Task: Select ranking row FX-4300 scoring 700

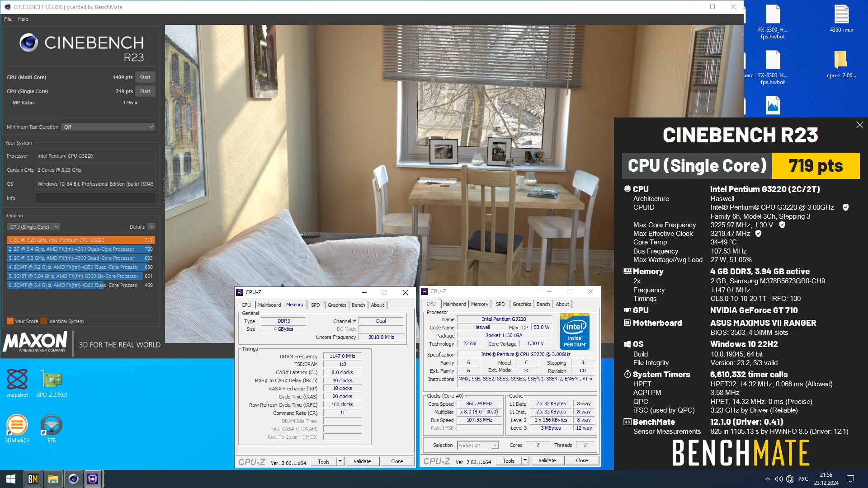Action: (x=80, y=249)
